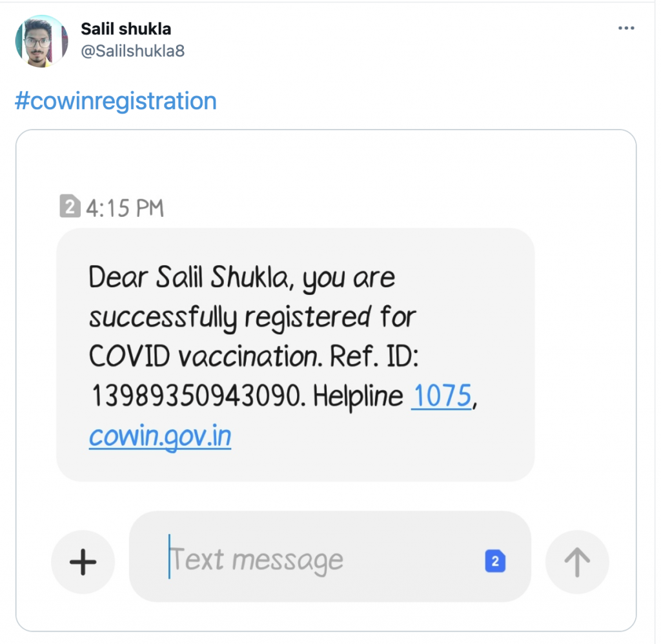This screenshot has width=661, height=644.
Task: Open the @Salilshukla8 handle
Action: 132,50
